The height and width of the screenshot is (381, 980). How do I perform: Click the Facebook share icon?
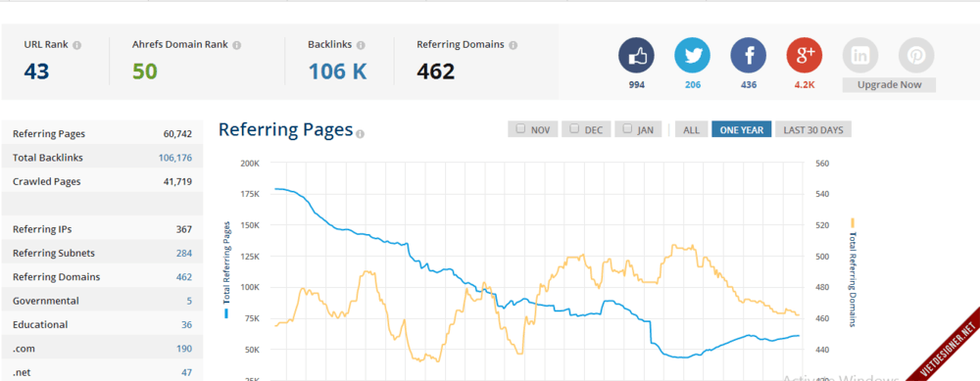(x=748, y=56)
